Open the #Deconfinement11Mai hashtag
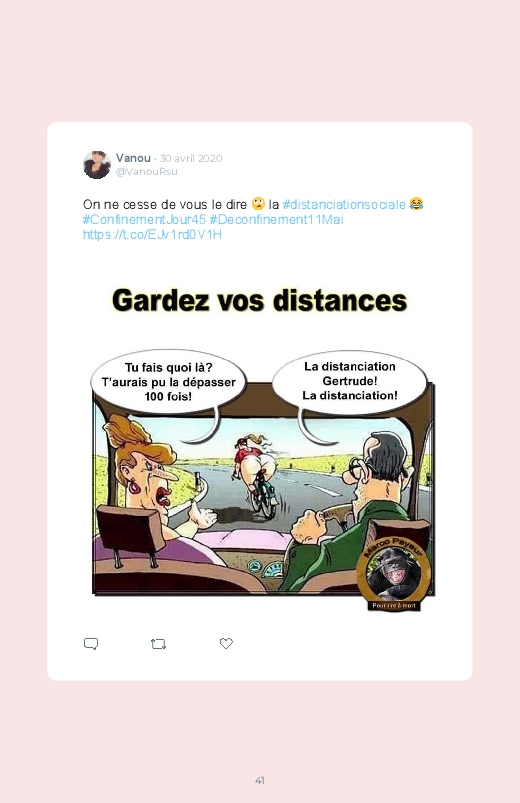This screenshot has width=520, height=803. 277,220
